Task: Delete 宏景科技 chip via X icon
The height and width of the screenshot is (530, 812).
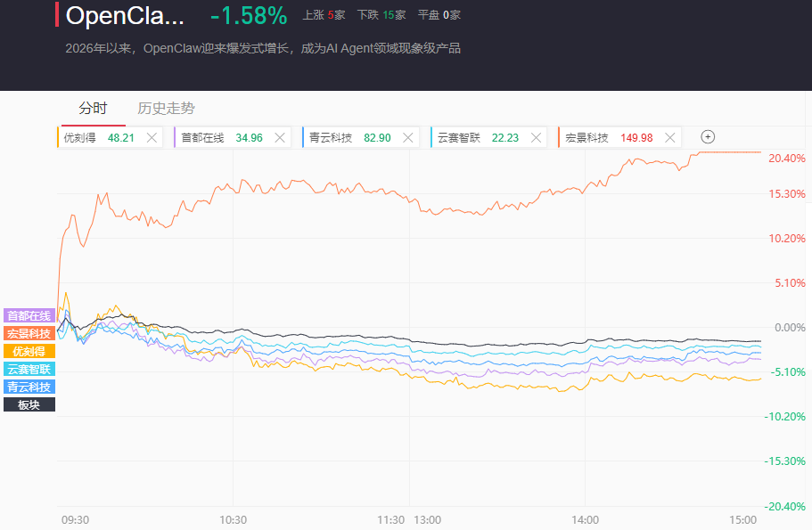Action: [670, 137]
